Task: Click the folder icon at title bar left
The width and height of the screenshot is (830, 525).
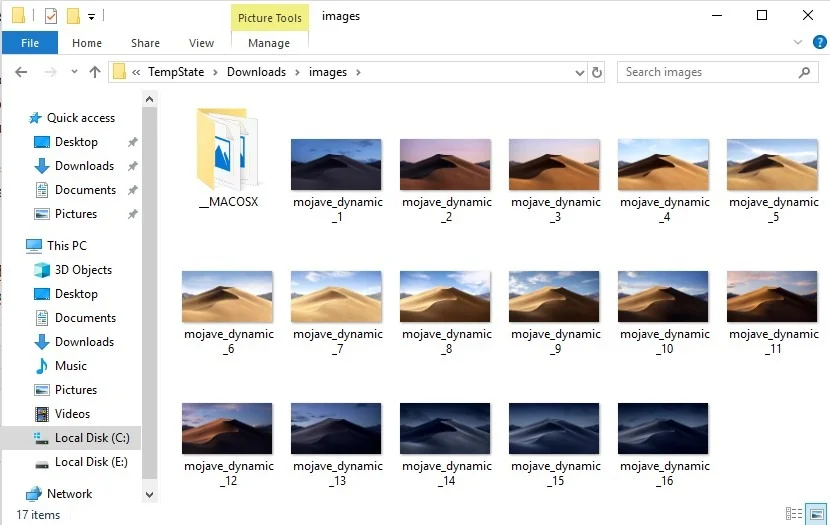Action: (x=19, y=15)
